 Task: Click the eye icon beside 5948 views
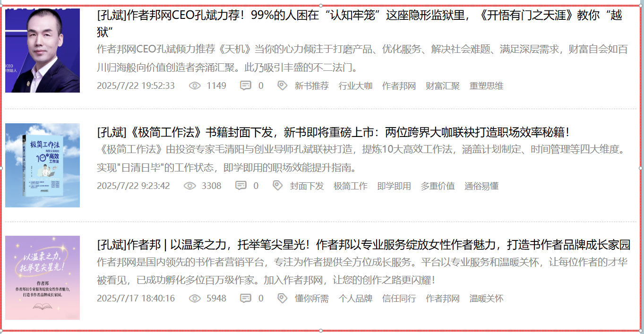click(x=195, y=298)
